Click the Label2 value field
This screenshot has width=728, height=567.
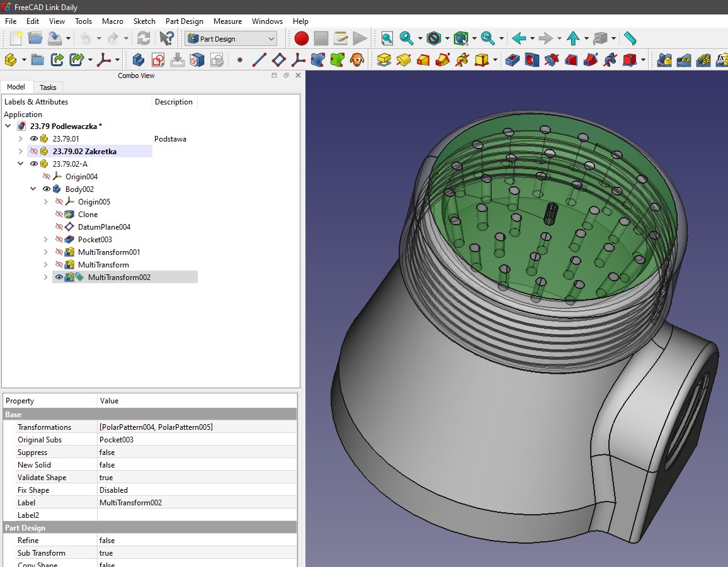196,515
